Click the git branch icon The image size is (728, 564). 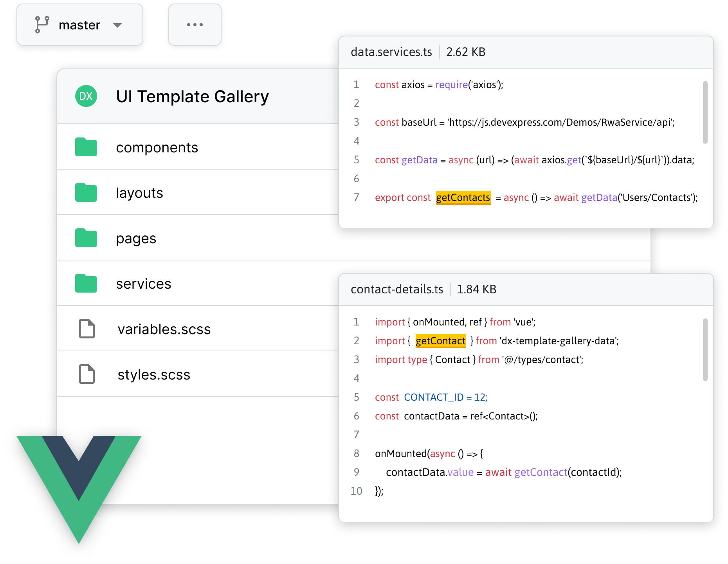(x=42, y=25)
